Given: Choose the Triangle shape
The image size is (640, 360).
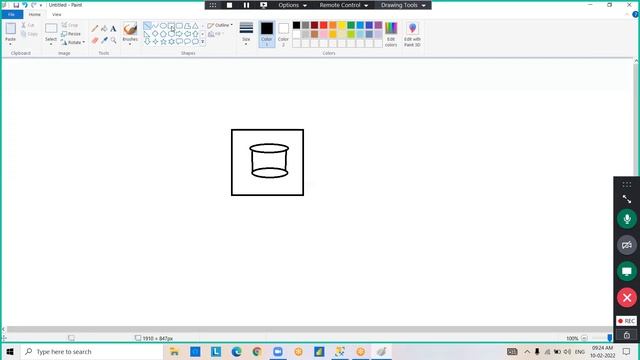Looking at the screenshot, I should (196, 26).
